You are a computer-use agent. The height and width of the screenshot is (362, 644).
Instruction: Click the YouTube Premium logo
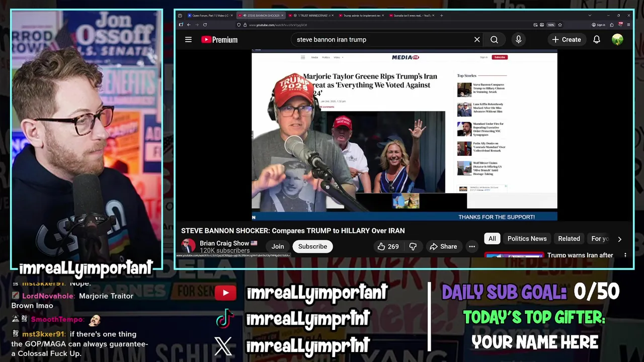219,40
